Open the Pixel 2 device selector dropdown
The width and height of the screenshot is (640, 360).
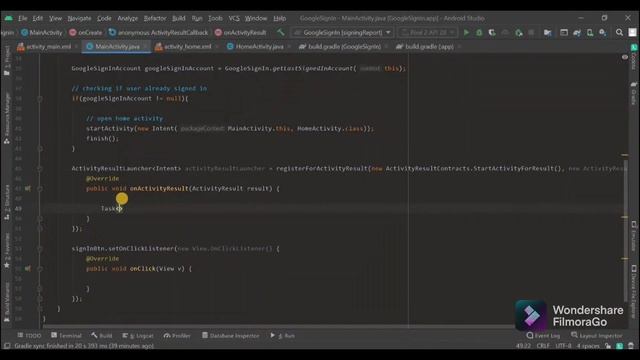click(x=428, y=32)
